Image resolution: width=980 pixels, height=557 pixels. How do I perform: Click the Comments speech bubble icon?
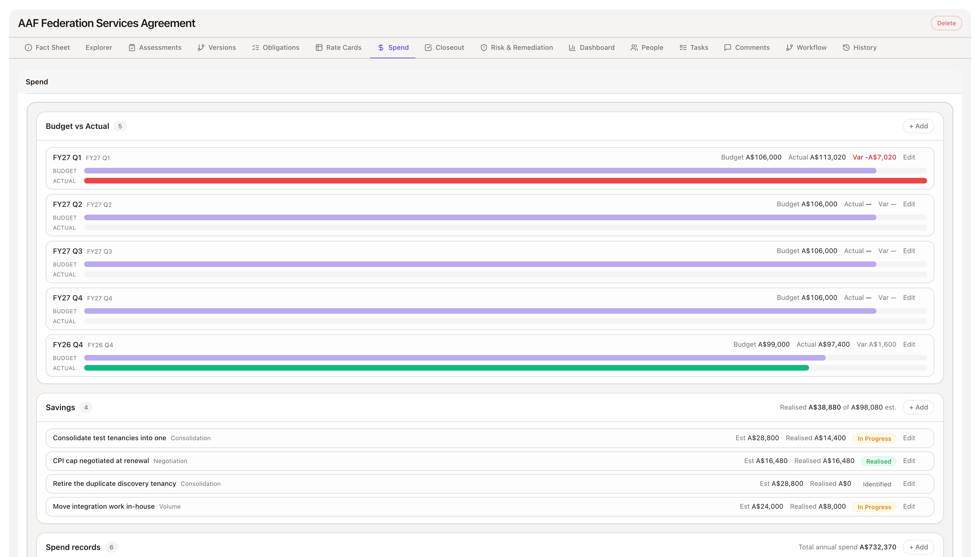pos(728,47)
